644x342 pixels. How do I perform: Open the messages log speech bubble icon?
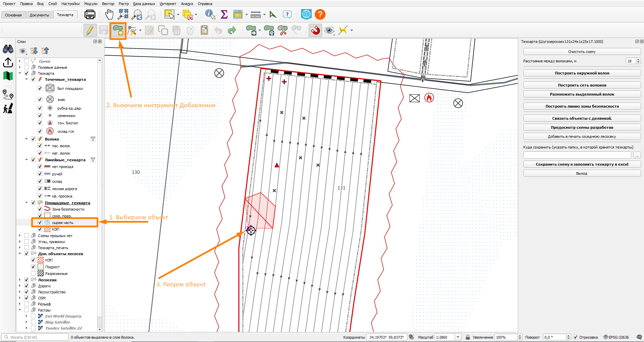coord(639,337)
